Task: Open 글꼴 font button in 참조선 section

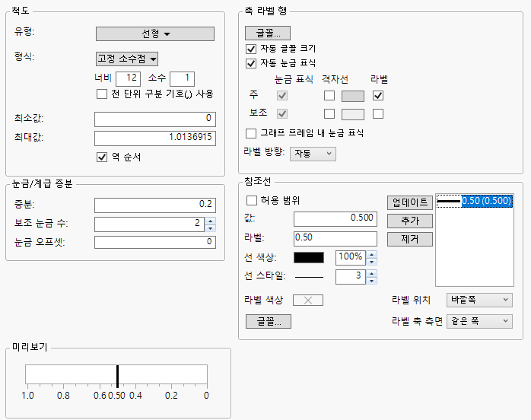Action: [x=269, y=321]
